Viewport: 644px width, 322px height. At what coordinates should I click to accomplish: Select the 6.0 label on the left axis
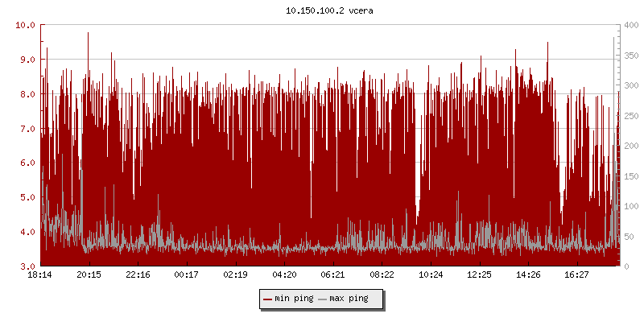click(x=28, y=163)
